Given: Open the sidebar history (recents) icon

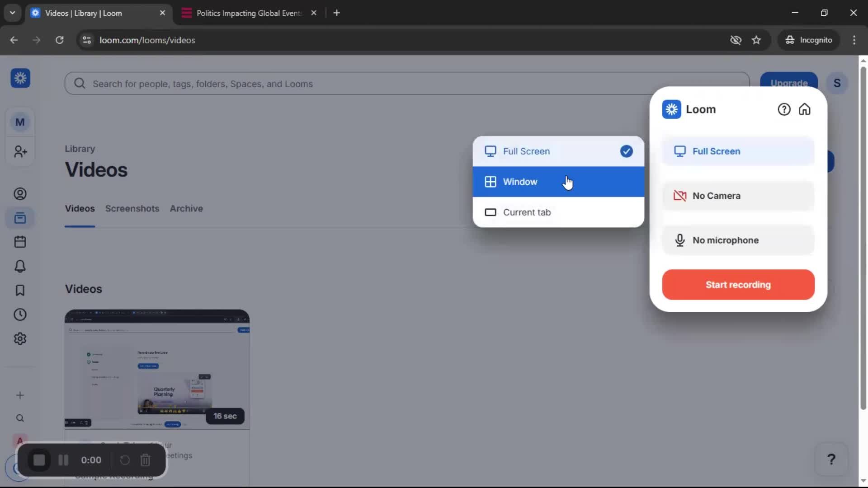Looking at the screenshot, I should point(20,314).
